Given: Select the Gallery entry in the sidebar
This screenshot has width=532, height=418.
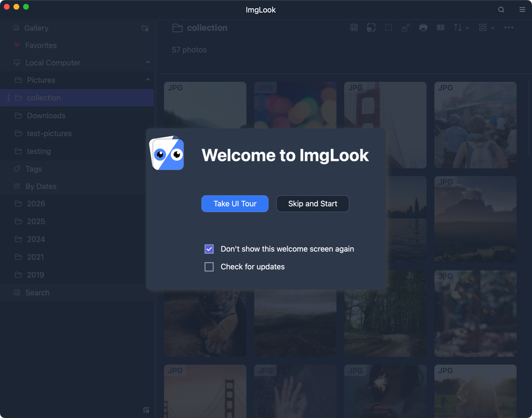Looking at the screenshot, I should [35, 28].
